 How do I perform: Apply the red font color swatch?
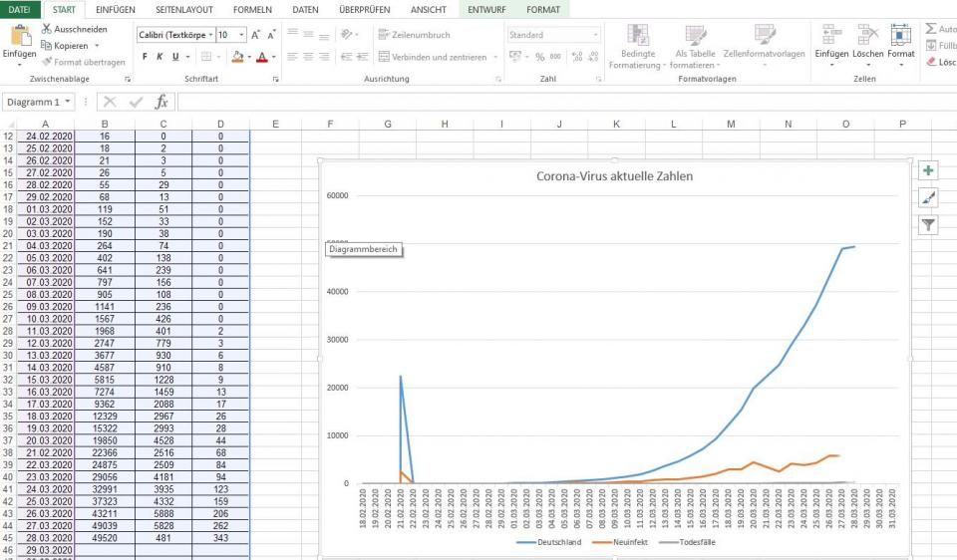click(260, 57)
